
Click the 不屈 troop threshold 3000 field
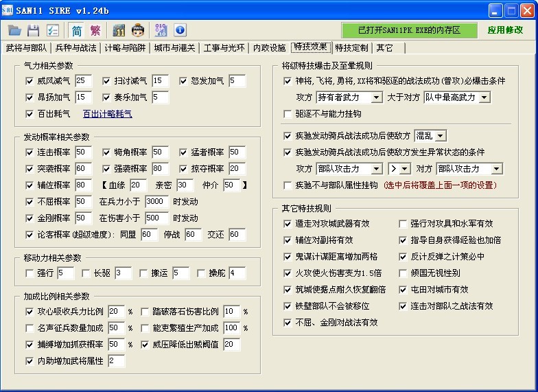tap(156, 202)
